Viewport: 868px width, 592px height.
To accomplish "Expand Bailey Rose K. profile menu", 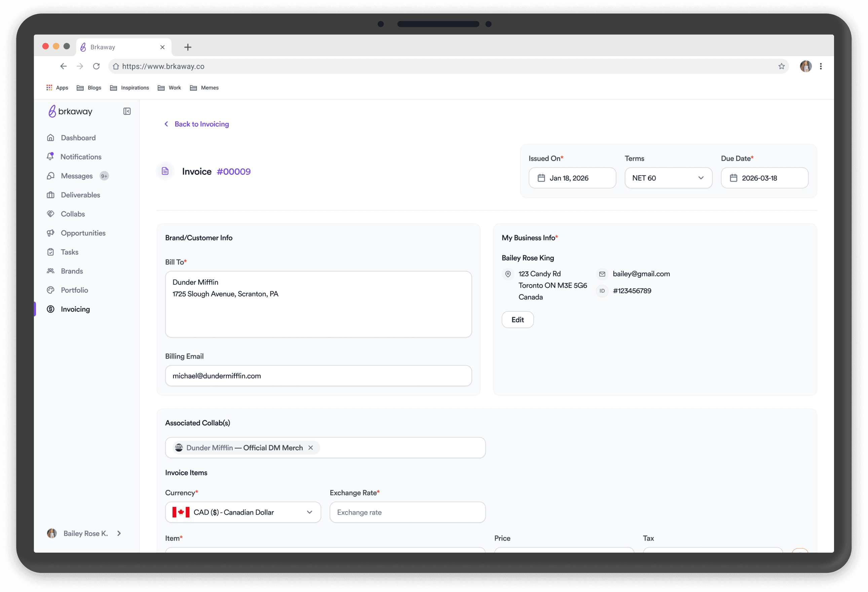I will (119, 534).
